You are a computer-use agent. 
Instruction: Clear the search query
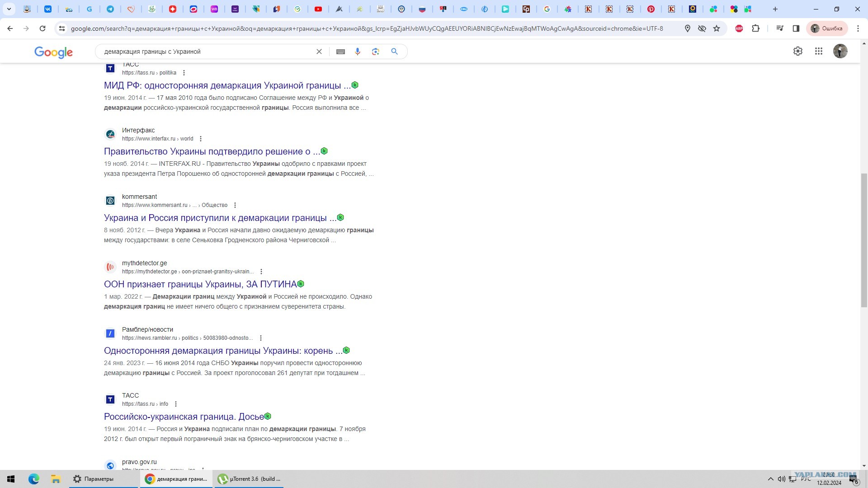click(319, 52)
